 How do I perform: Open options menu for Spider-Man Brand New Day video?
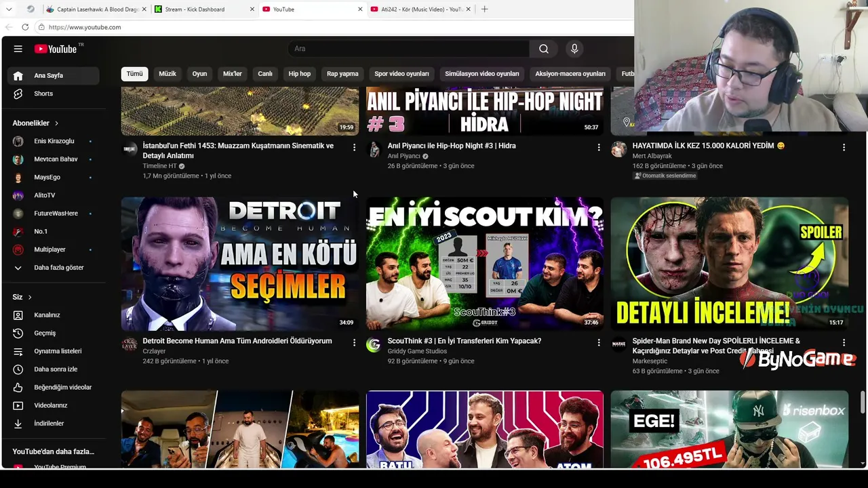pos(844,343)
